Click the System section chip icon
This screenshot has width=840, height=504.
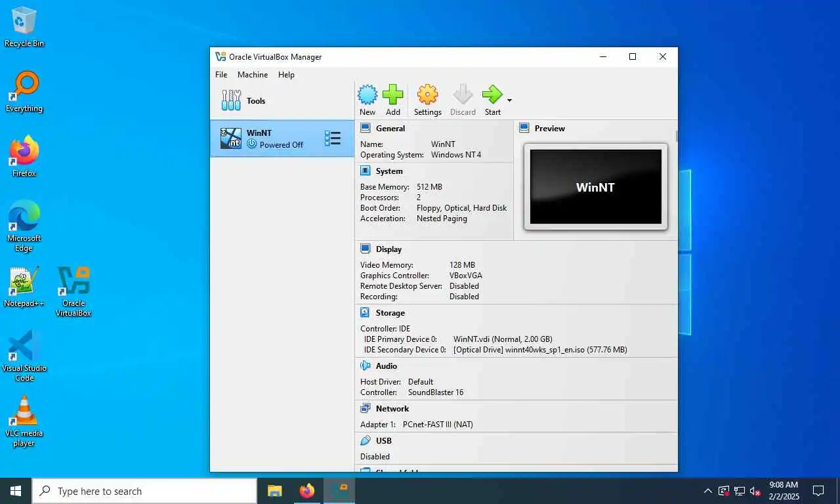366,171
